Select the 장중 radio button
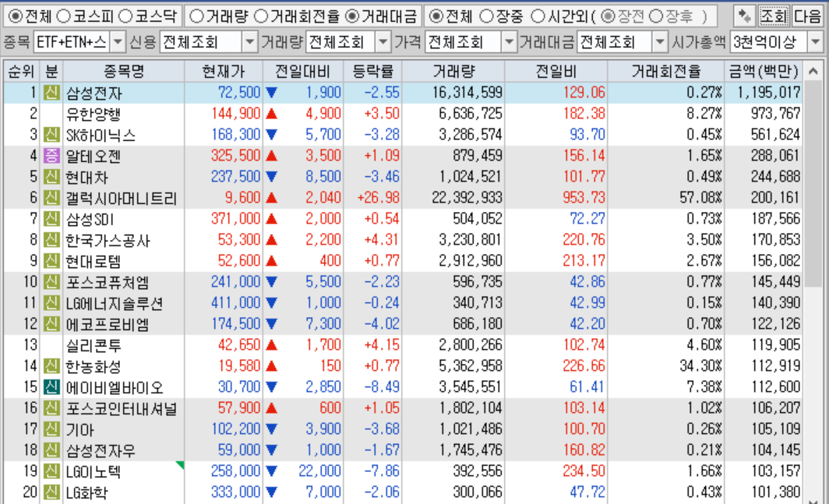Viewport: 829px width, 504px height. point(486,16)
